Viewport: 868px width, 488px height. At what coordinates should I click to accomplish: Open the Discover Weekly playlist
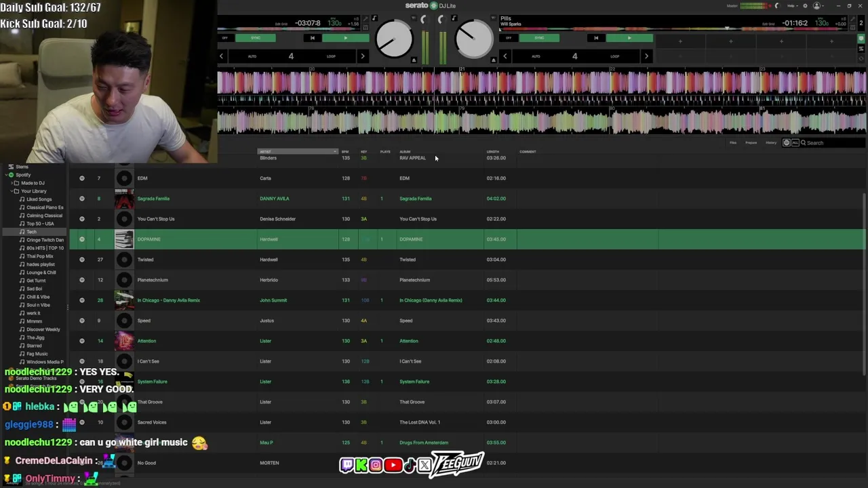pyautogui.click(x=43, y=329)
